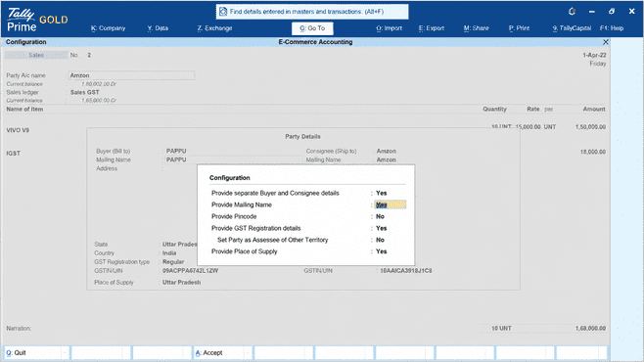The width and height of the screenshot is (644, 362).
Task: Click the Configuration dialog heading
Action: [230, 178]
